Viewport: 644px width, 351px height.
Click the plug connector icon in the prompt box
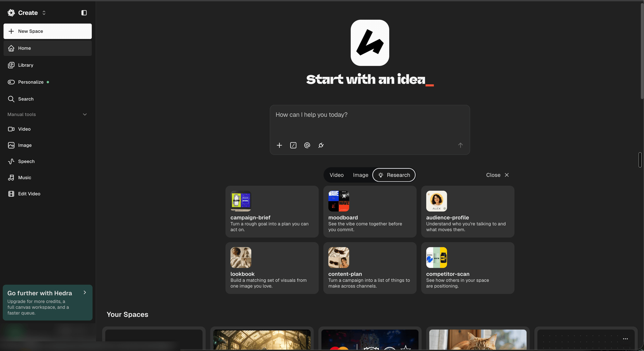click(321, 145)
